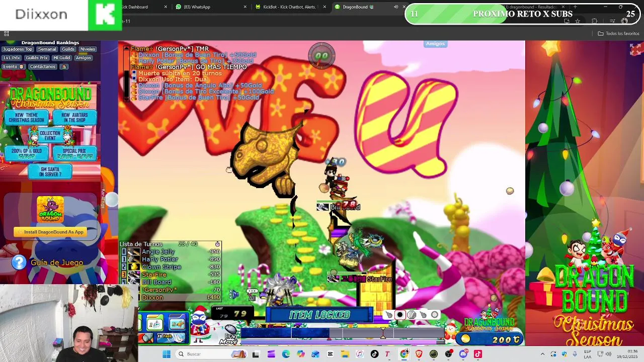644x362 pixels.
Task: Open the Semanal ranking
Action: click(x=47, y=49)
